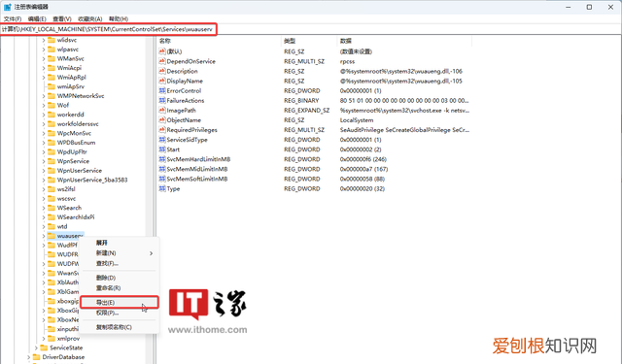Choose 重命名(R) in the context menu
The width and height of the screenshot is (622, 364).
[108, 288]
